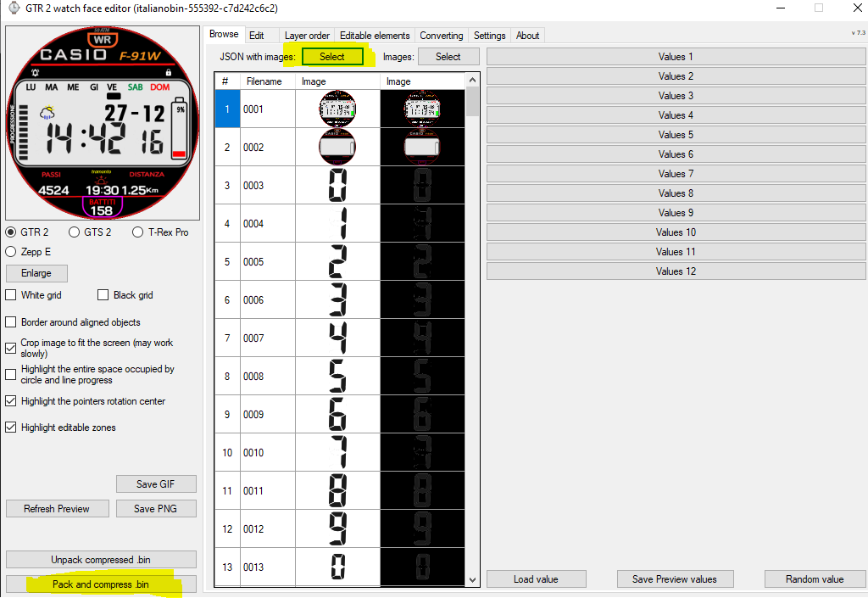
Task: Click the watch icon in title bar
Action: pos(14,8)
